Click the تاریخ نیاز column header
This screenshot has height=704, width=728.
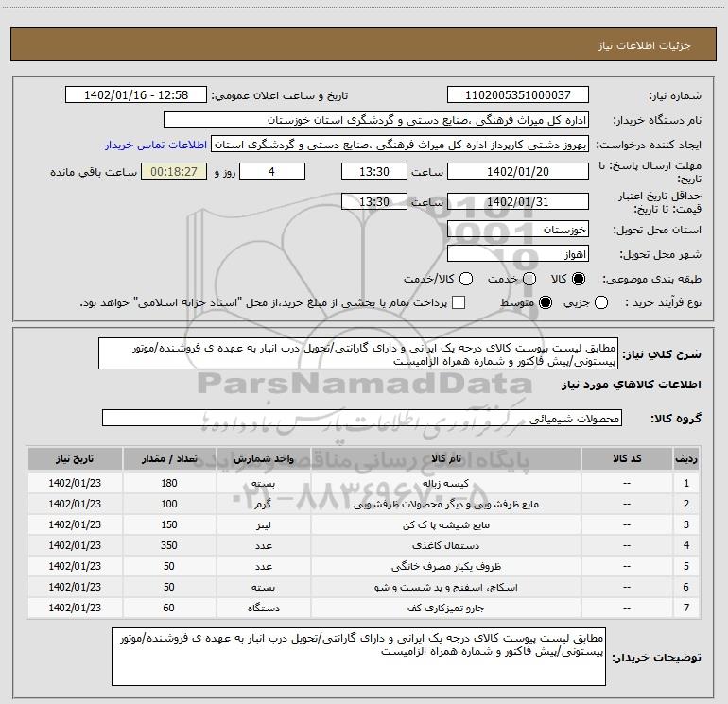(75, 458)
